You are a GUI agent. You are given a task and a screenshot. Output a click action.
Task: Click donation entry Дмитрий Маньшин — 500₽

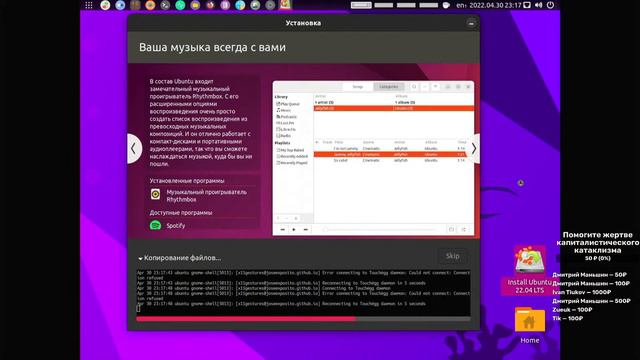pos(591,301)
